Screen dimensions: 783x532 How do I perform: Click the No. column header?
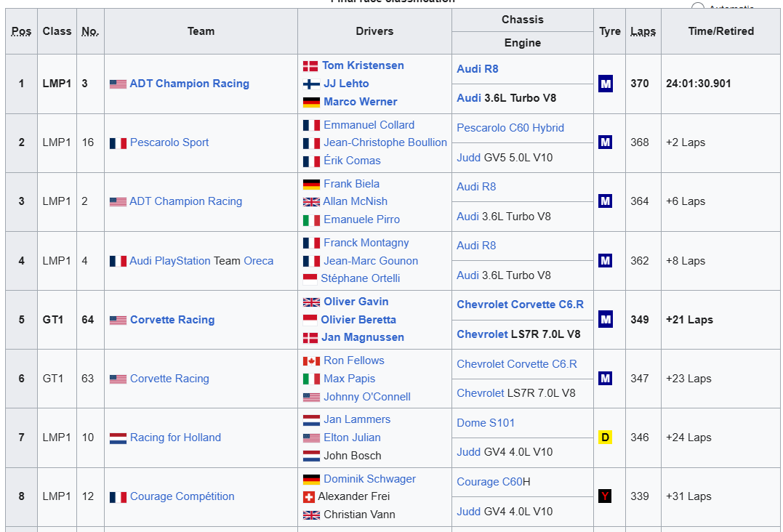(90, 31)
